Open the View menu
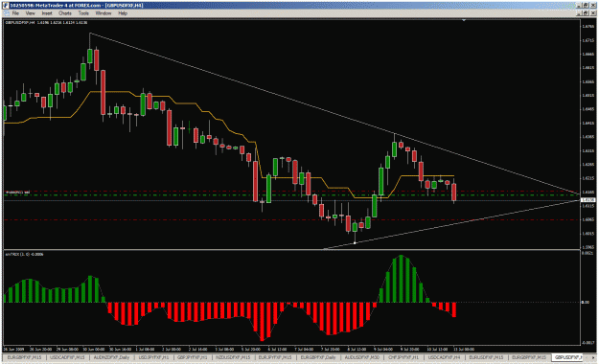Viewport: 599px width, 364px height. tap(30, 13)
